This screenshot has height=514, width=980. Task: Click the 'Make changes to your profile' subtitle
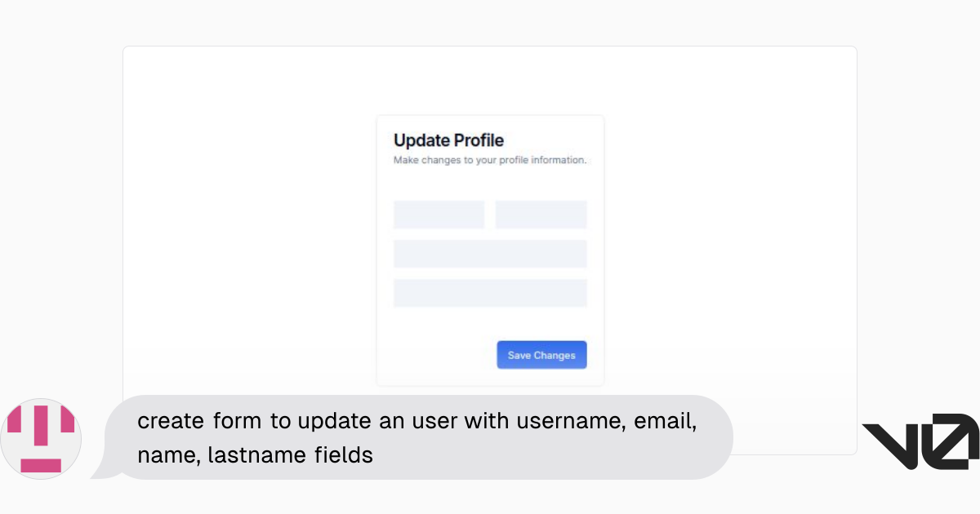click(490, 160)
